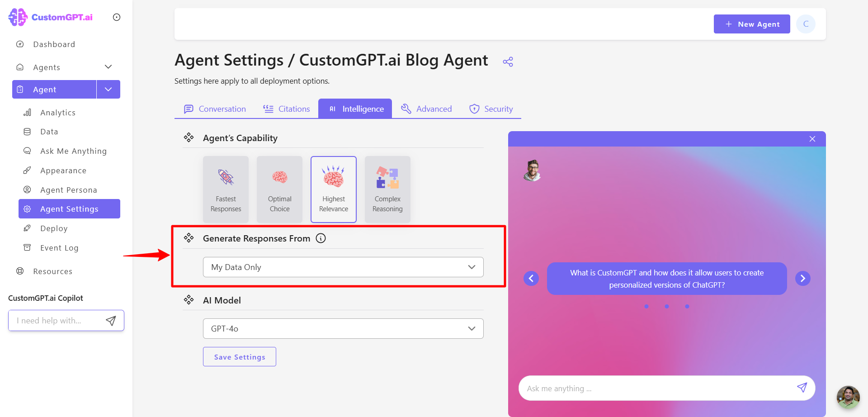868x417 pixels.
Task: Select the last carousel dot
Action: (687, 307)
